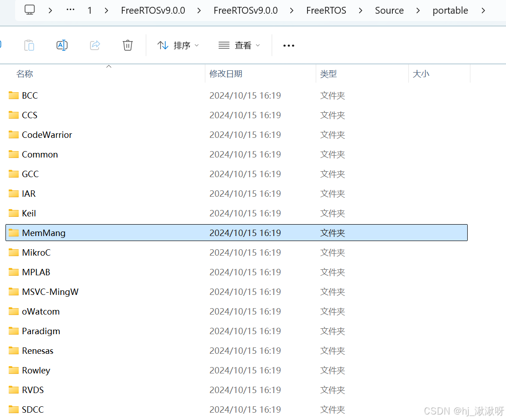Click the This PC monitor icon in address bar
The width and height of the screenshot is (506, 420).
pos(30,10)
